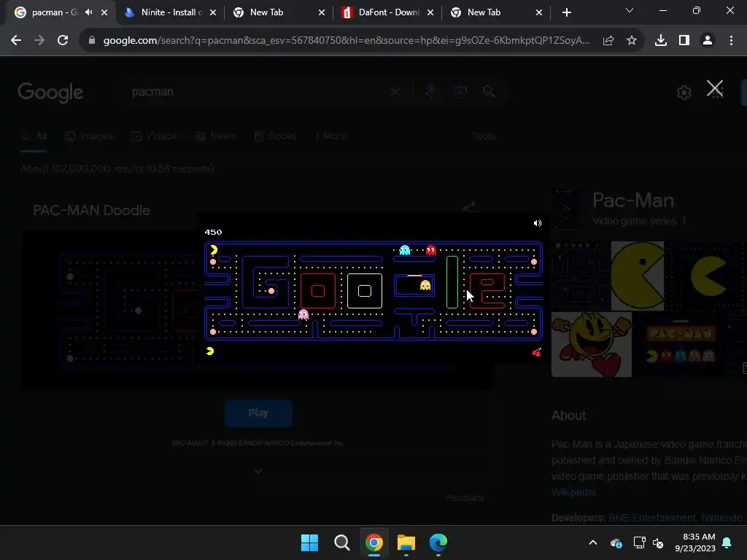
Task: Open Chrome profile icon
Action: click(x=708, y=41)
